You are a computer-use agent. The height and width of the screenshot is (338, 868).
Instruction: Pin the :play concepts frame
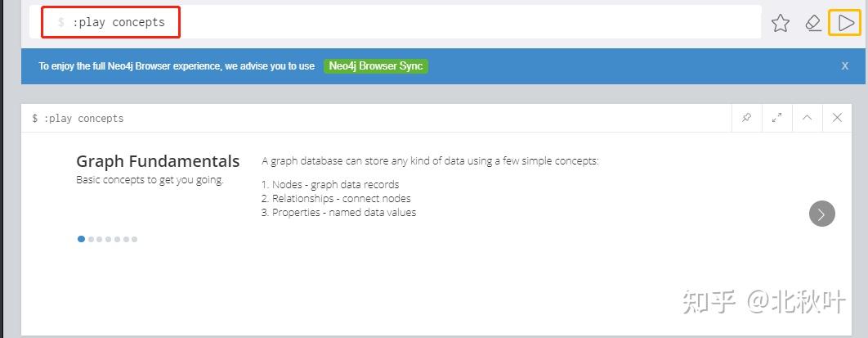(746, 118)
